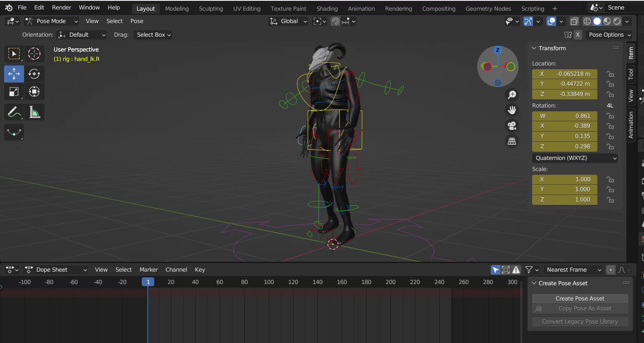Image resolution: width=644 pixels, height=343 pixels.
Task: Collapse the Transform panel
Action: pos(534,48)
